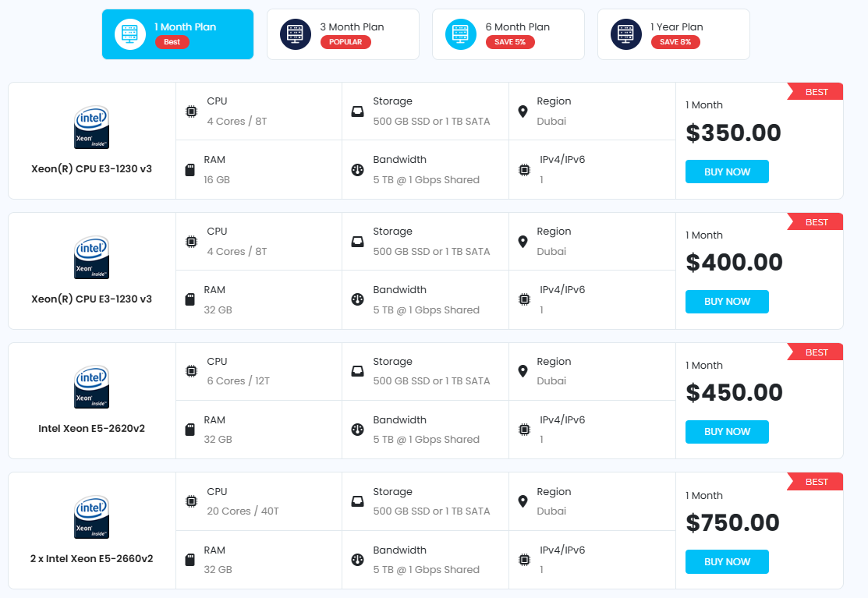Screen dimensions: 868x598
Task: Click the server icon on 1 Year Plan
Action: (x=626, y=34)
